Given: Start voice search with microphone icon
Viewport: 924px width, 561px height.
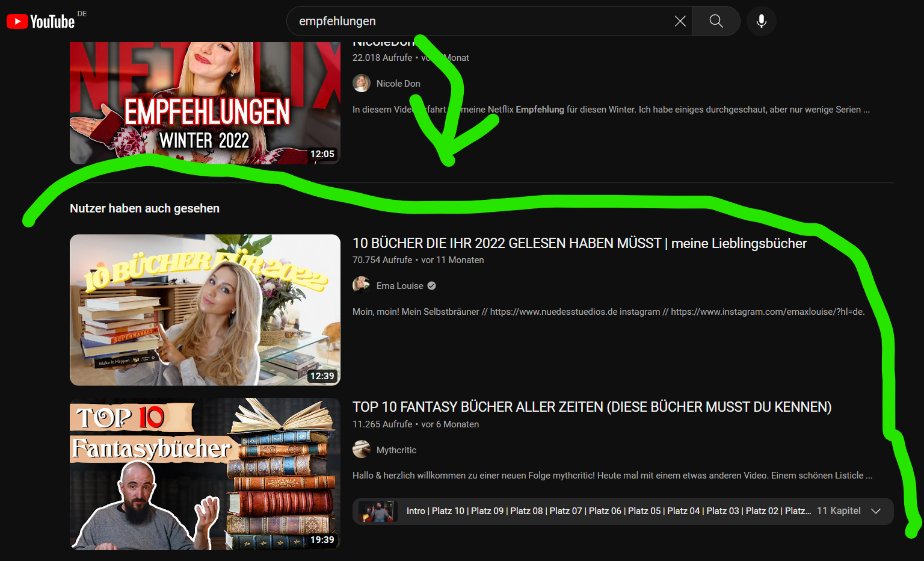Looking at the screenshot, I should pos(761,21).
